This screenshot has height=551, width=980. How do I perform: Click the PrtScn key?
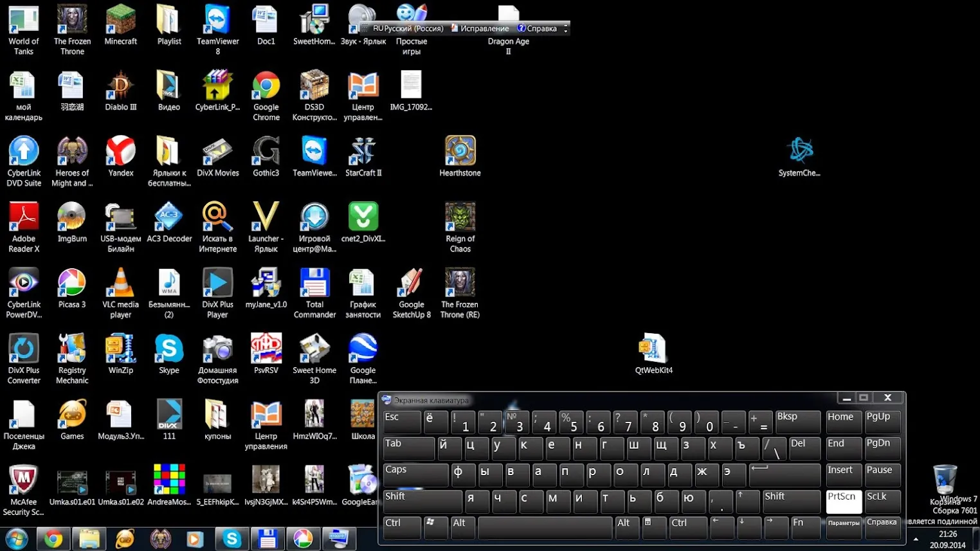(843, 501)
